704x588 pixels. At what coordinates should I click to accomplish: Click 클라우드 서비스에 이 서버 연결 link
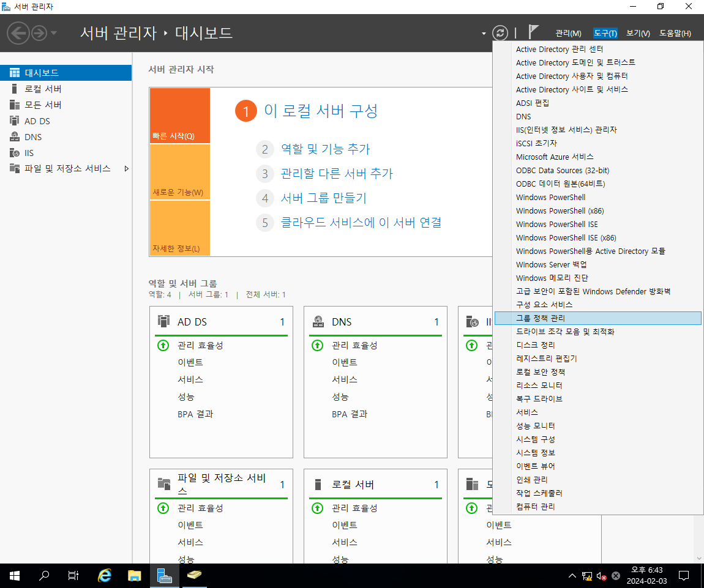click(361, 222)
